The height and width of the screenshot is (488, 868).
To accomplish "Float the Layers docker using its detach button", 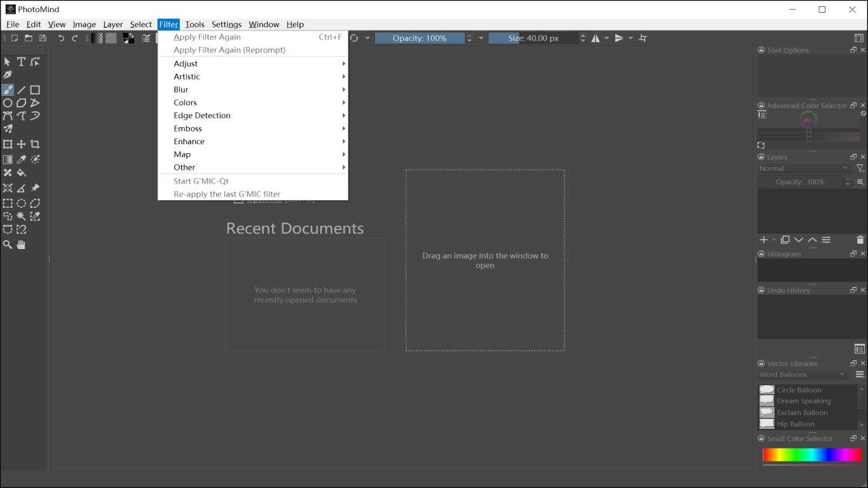I will (853, 156).
